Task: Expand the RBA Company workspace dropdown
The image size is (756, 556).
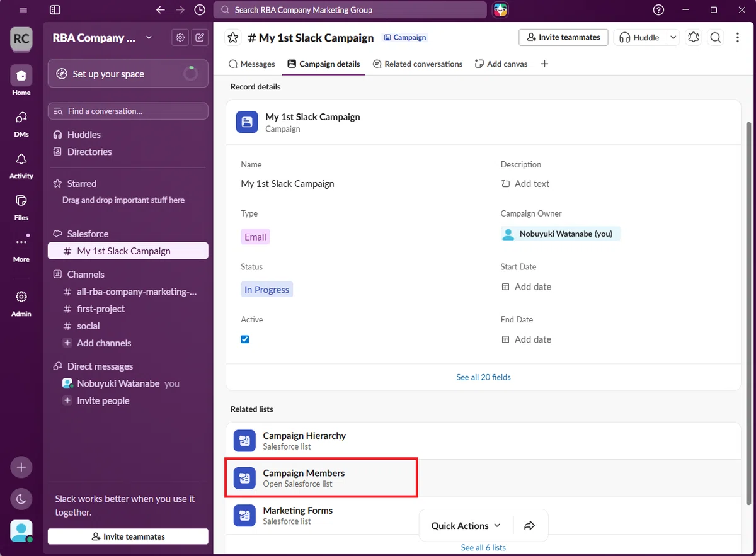Action: coord(149,38)
